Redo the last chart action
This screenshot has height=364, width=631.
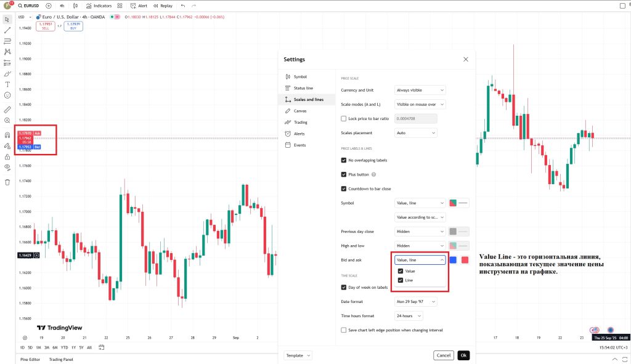pyautogui.click(x=193, y=6)
